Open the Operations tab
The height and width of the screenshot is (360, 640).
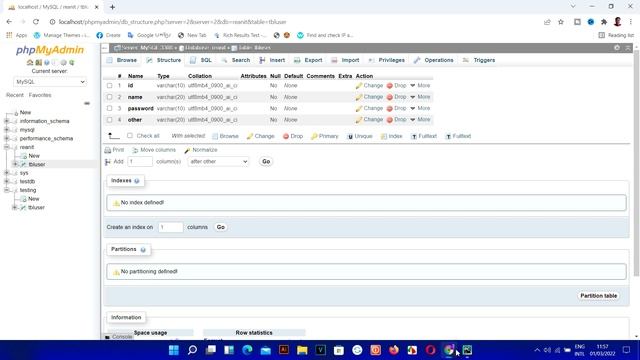(x=433, y=60)
